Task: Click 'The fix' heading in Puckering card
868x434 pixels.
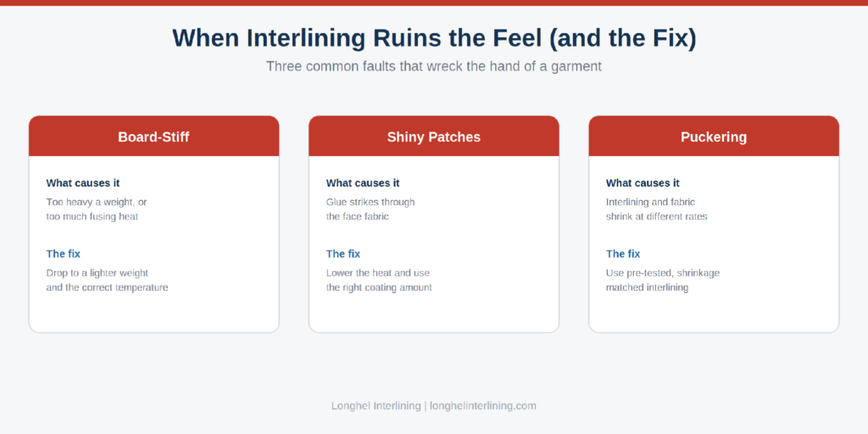Action: 623,253
